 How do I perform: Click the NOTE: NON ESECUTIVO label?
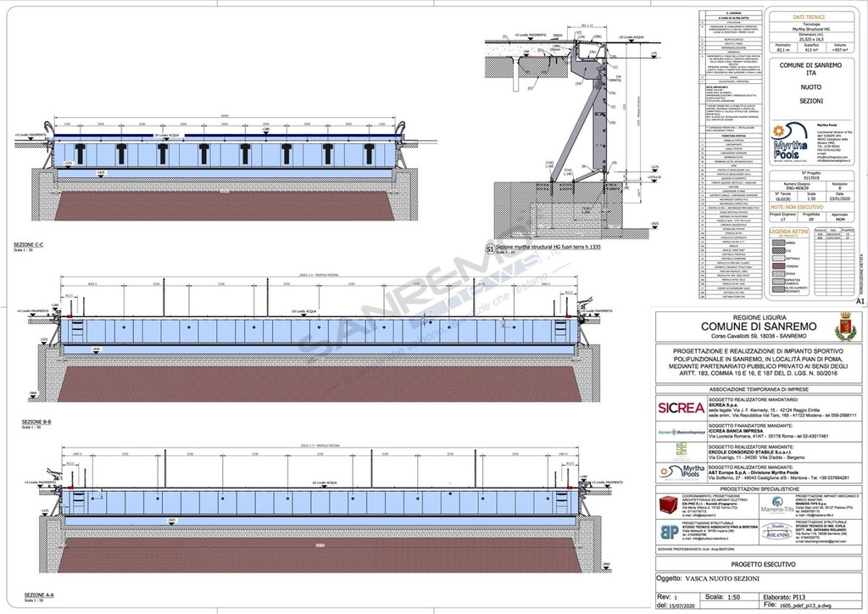795,206
